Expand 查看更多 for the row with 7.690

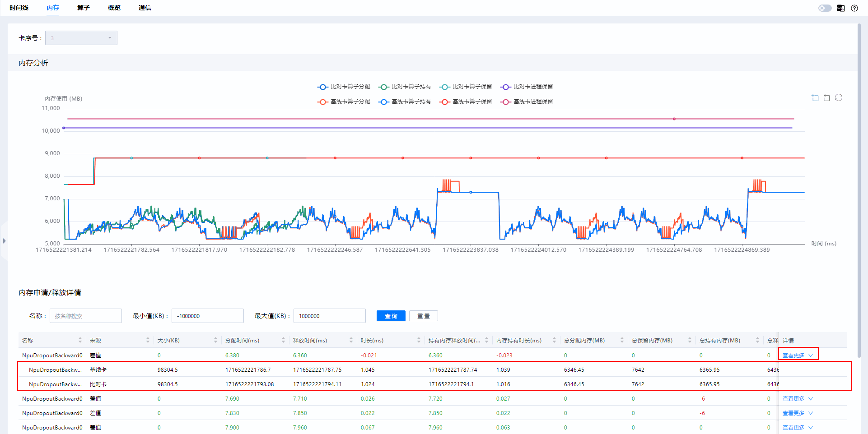(x=798, y=399)
